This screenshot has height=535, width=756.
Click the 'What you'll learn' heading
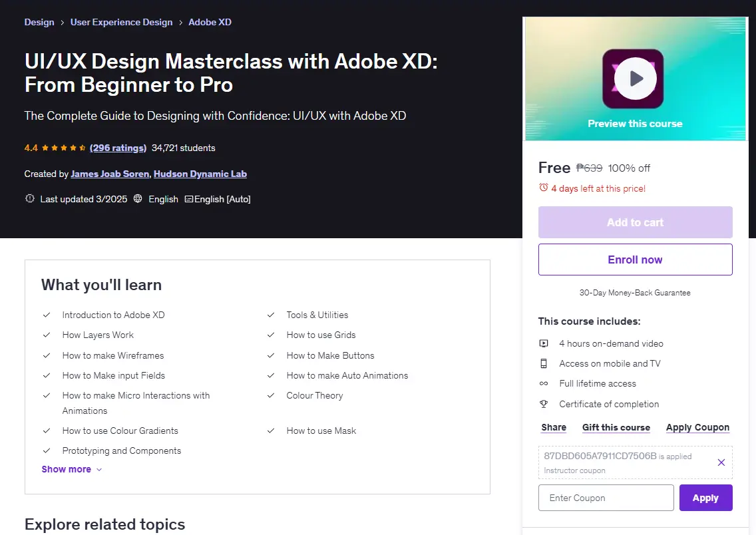(101, 285)
